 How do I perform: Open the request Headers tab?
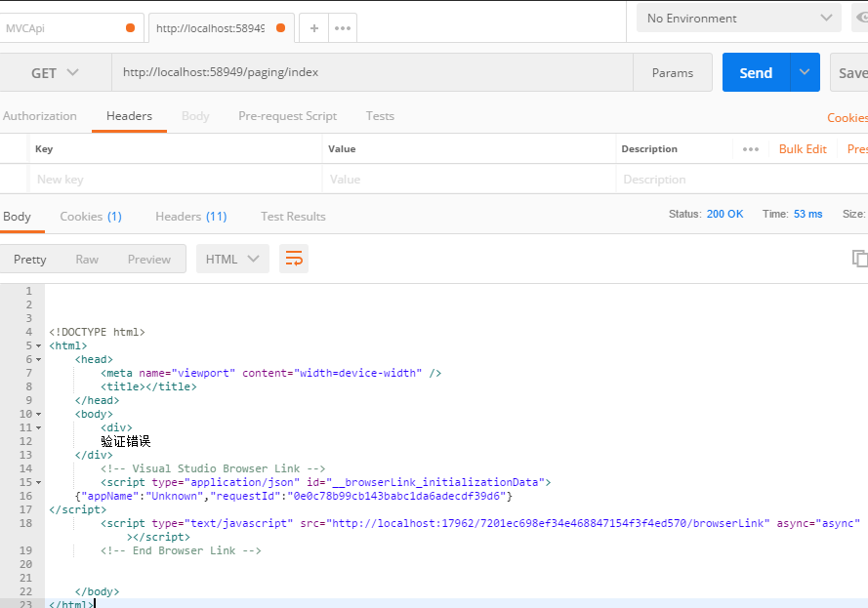tap(129, 116)
